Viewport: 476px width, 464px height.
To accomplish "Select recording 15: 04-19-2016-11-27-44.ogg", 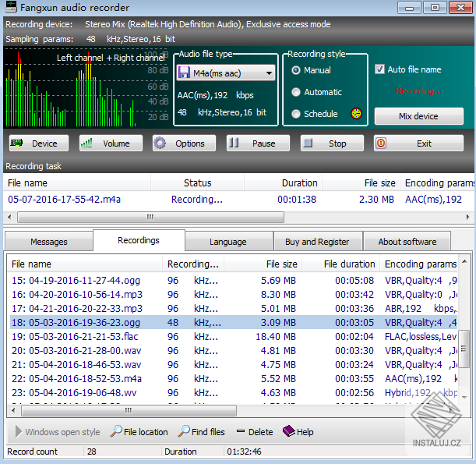I will tap(234, 280).
